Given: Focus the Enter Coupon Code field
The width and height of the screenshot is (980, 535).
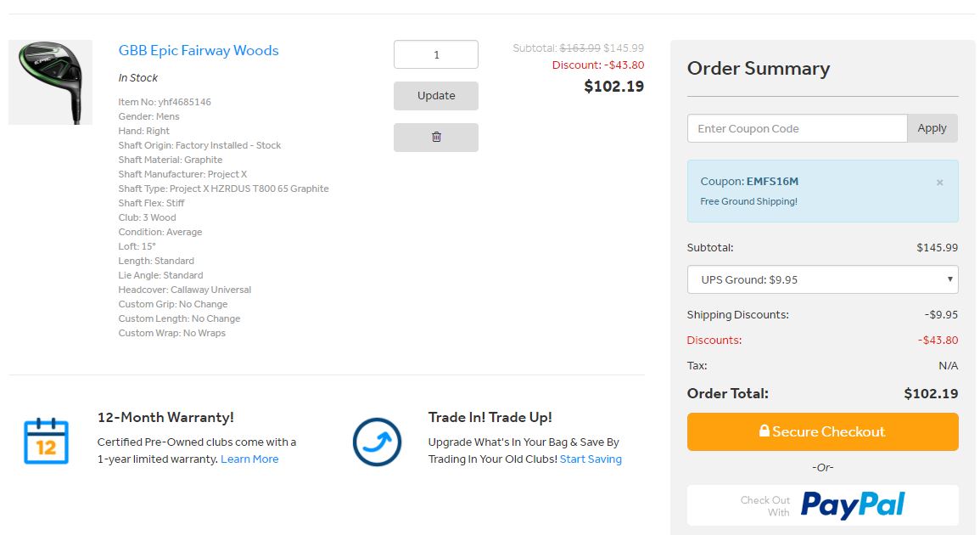Looking at the screenshot, I should [x=797, y=128].
